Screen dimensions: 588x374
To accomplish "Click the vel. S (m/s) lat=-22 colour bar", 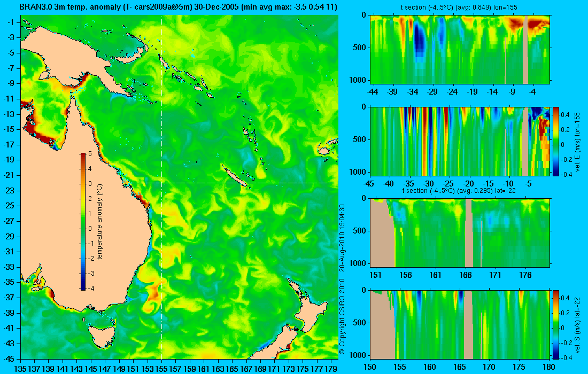I will tap(556, 324).
